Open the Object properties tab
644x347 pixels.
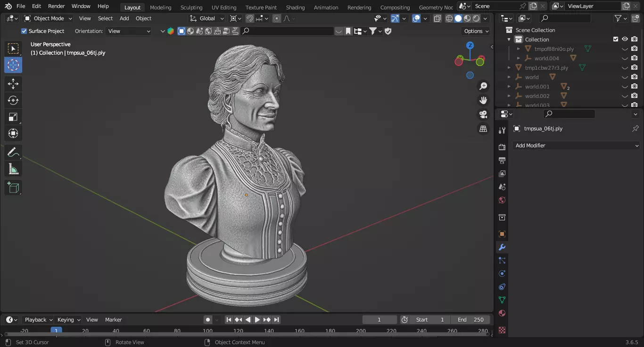click(x=502, y=234)
